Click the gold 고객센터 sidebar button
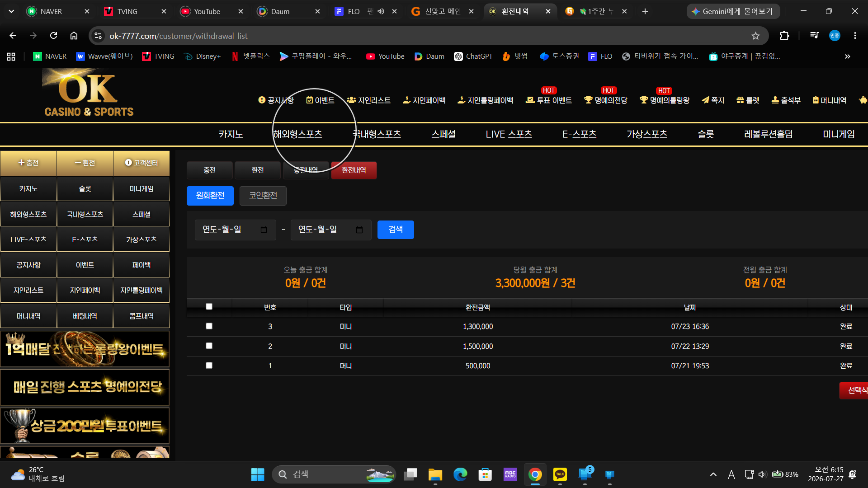 point(142,163)
